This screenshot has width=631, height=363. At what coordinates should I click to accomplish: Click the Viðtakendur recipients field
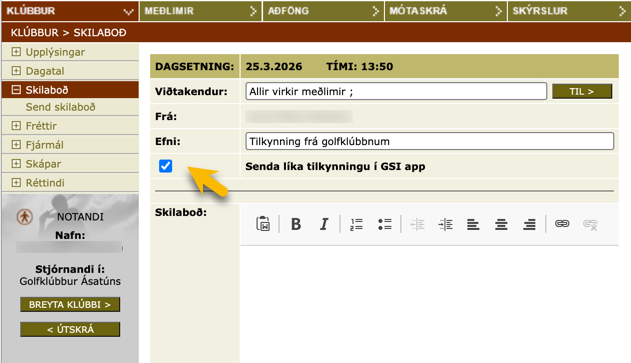(396, 91)
